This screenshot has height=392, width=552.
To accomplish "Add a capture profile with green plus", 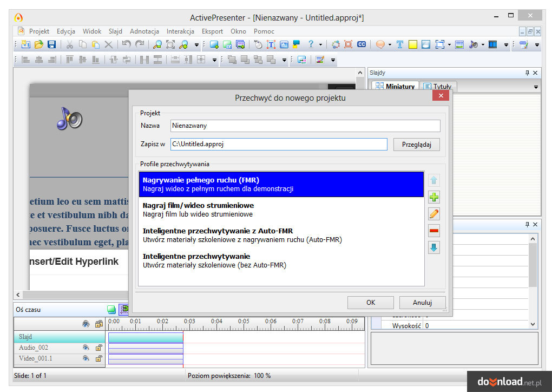I will click(x=433, y=197).
